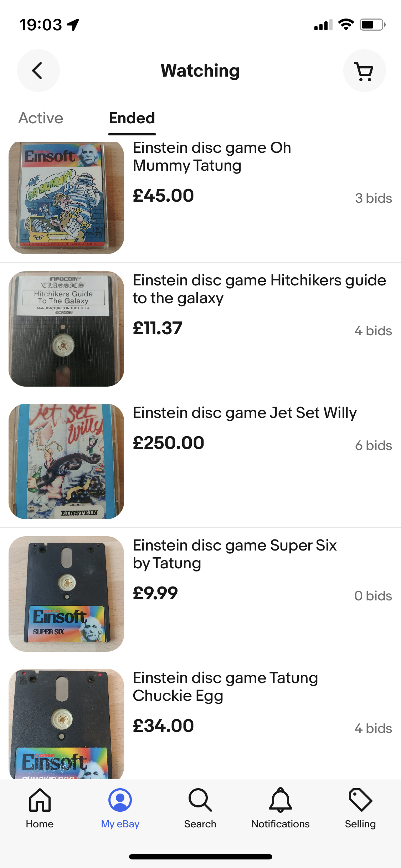The width and height of the screenshot is (401, 868).
Task: Tap the Oh Mummy cover thumbnail
Action: 66,198
